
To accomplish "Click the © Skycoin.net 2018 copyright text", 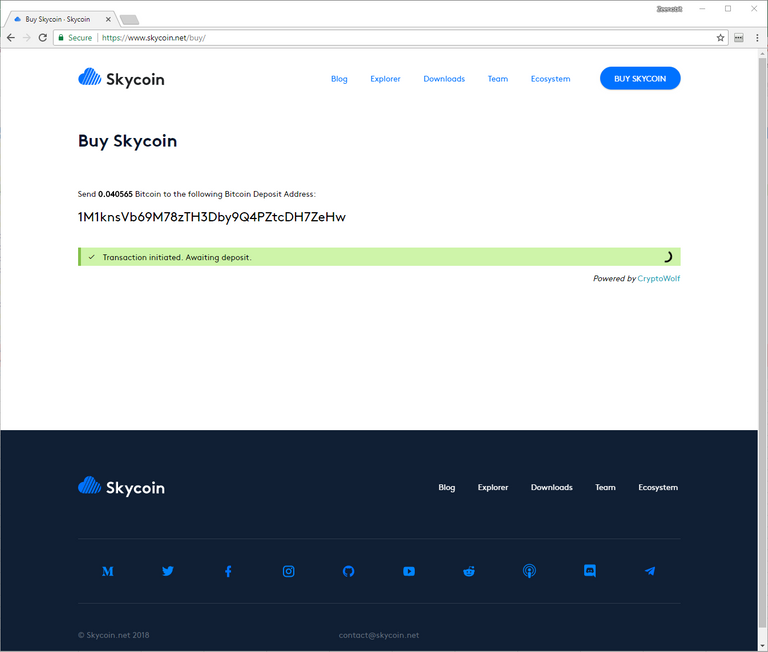I will (114, 635).
